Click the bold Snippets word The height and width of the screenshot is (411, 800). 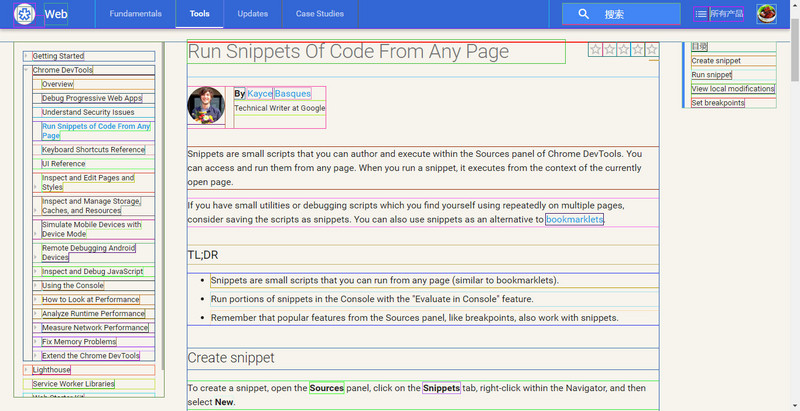pos(441,388)
